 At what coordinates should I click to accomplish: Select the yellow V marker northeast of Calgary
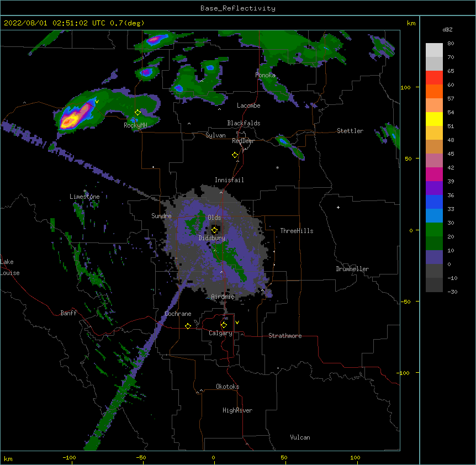(237, 323)
